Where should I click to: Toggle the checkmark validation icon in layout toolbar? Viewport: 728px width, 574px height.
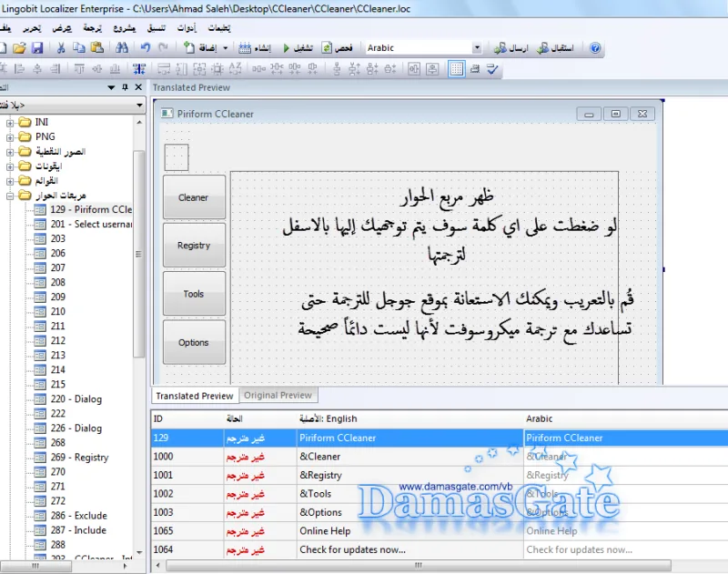coord(492,69)
